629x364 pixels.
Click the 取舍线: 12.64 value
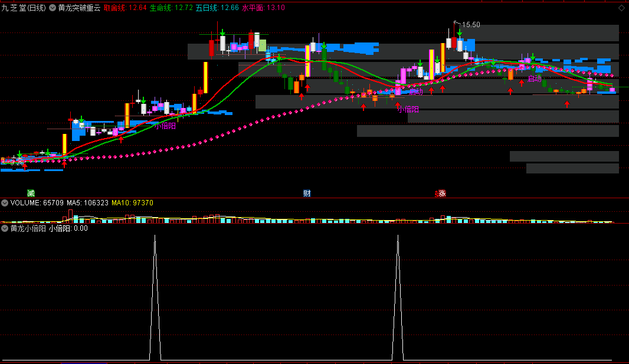click(125, 8)
